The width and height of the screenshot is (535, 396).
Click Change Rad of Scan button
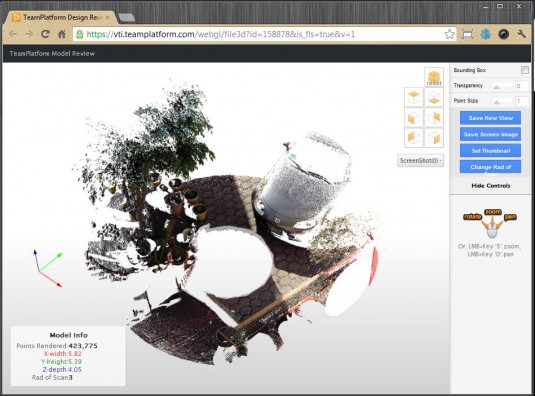(490, 167)
